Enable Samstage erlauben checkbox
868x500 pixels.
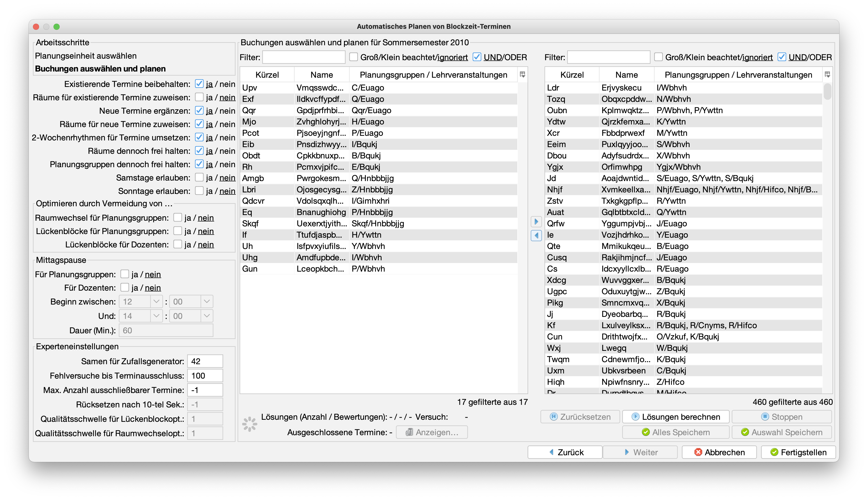199,177
